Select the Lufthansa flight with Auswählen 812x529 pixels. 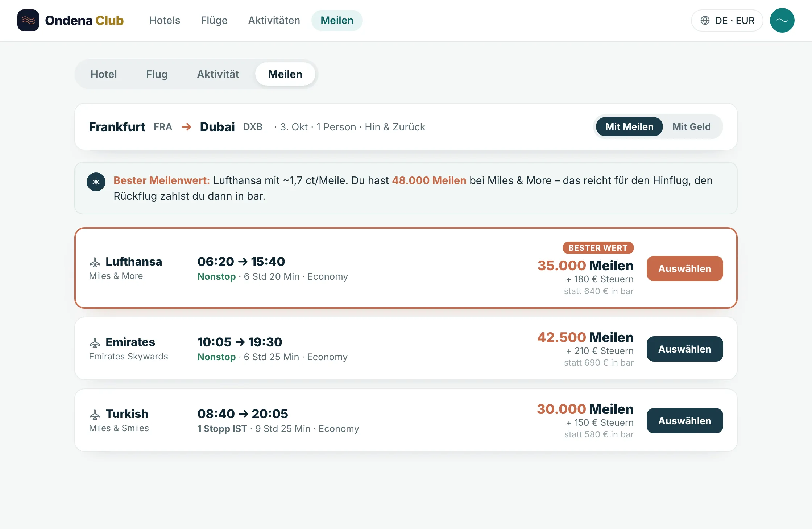[685, 268]
